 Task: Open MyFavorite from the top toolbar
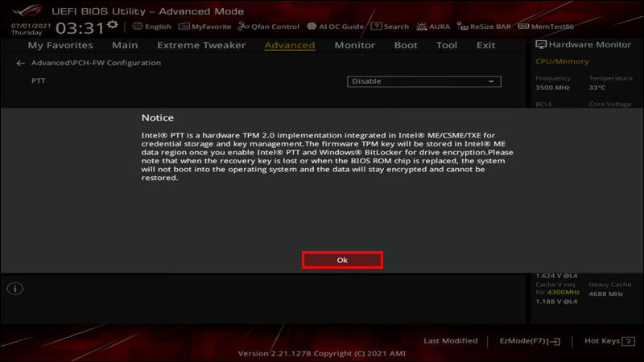pyautogui.click(x=205, y=27)
